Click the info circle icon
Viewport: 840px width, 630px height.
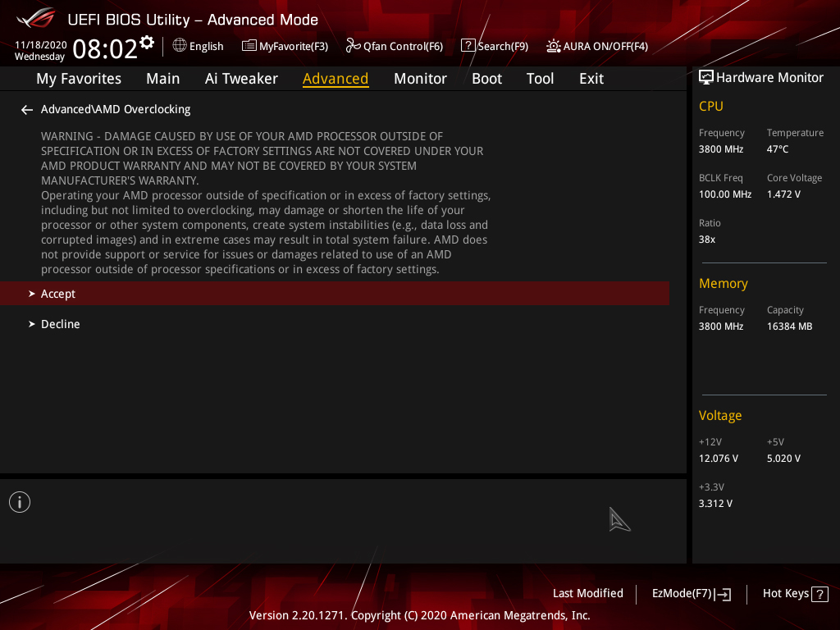pos(20,502)
